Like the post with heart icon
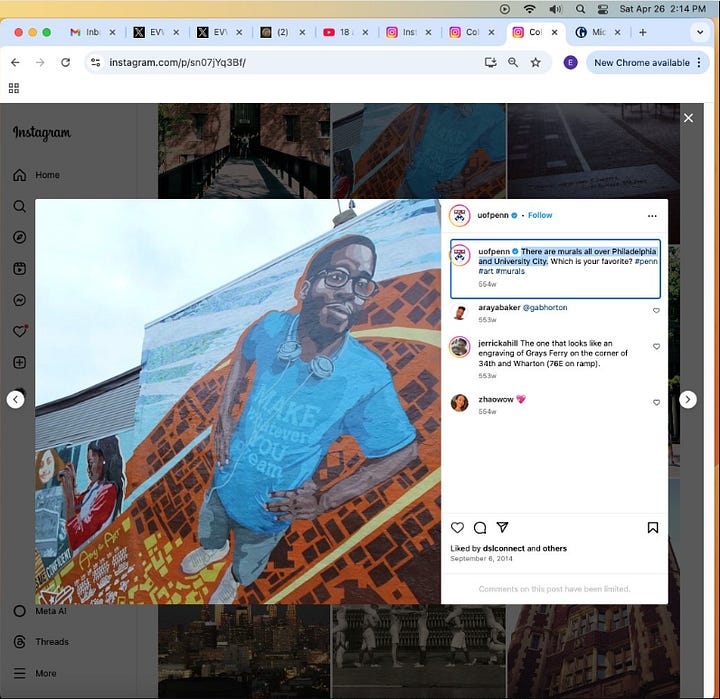The width and height of the screenshot is (720, 699). [457, 528]
